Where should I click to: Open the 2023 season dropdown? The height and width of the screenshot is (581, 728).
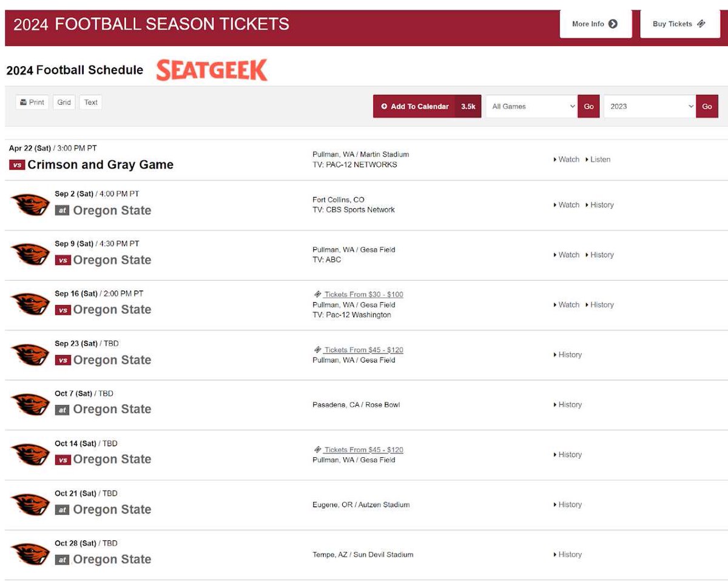click(x=648, y=106)
